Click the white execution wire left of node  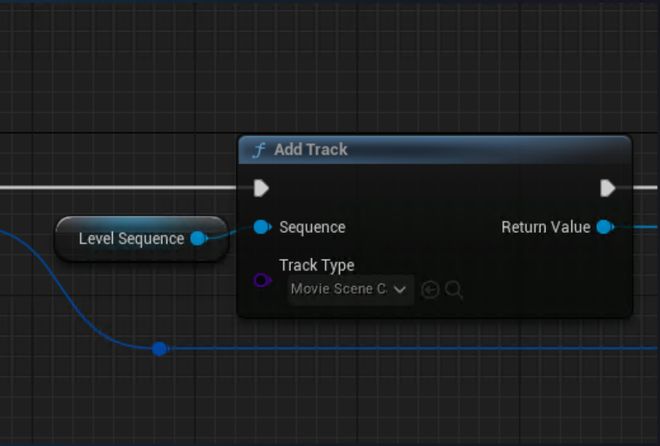point(120,187)
